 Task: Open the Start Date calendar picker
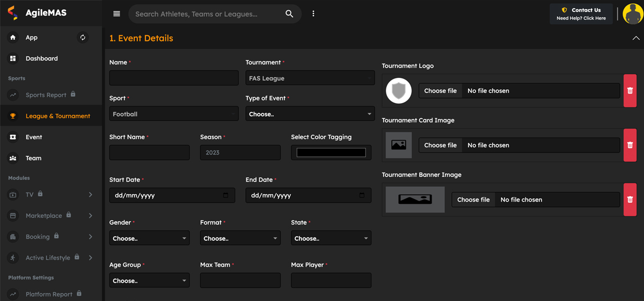coord(225,196)
